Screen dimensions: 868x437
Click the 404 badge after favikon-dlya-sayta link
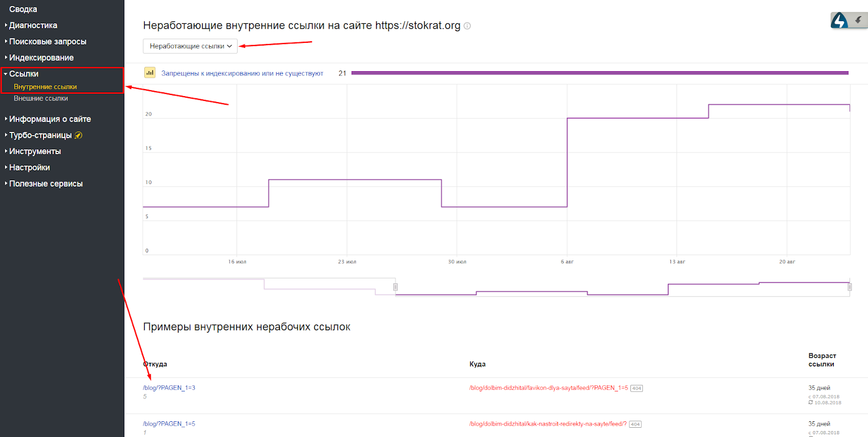pos(636,388)
